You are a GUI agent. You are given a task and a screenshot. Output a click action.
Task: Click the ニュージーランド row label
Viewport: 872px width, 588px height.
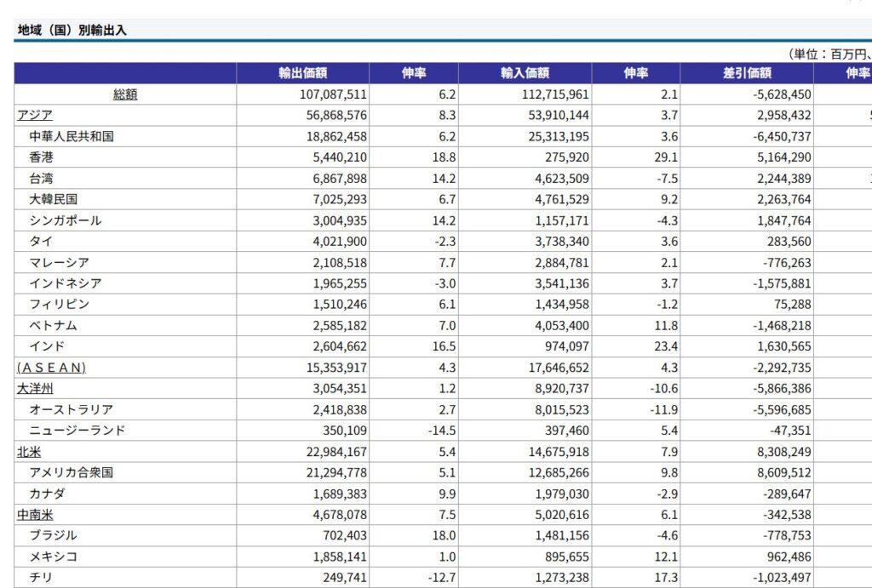tap(77, 431)
